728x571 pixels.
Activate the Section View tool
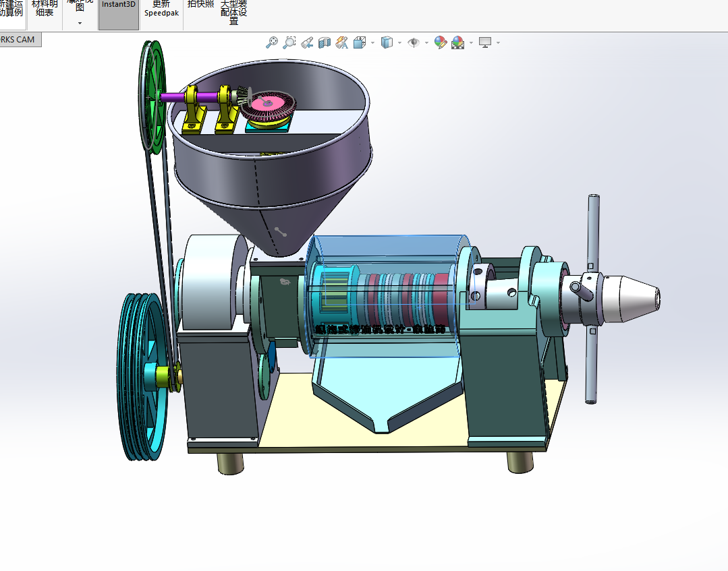(x=325, y=42)
